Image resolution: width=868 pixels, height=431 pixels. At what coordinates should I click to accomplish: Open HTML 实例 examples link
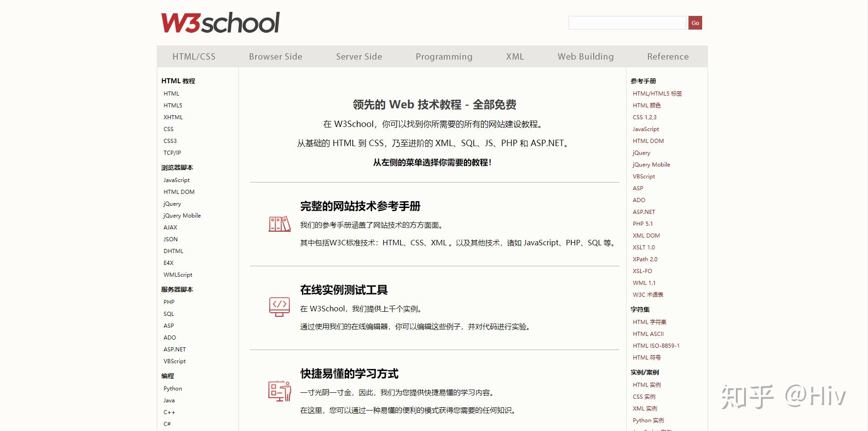tap(647, 385)
